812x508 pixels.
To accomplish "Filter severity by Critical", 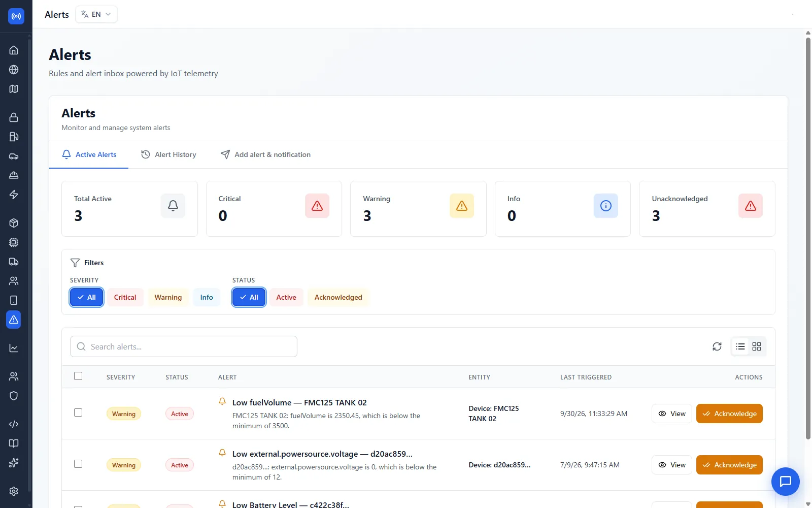I will [x=125, y=297].
